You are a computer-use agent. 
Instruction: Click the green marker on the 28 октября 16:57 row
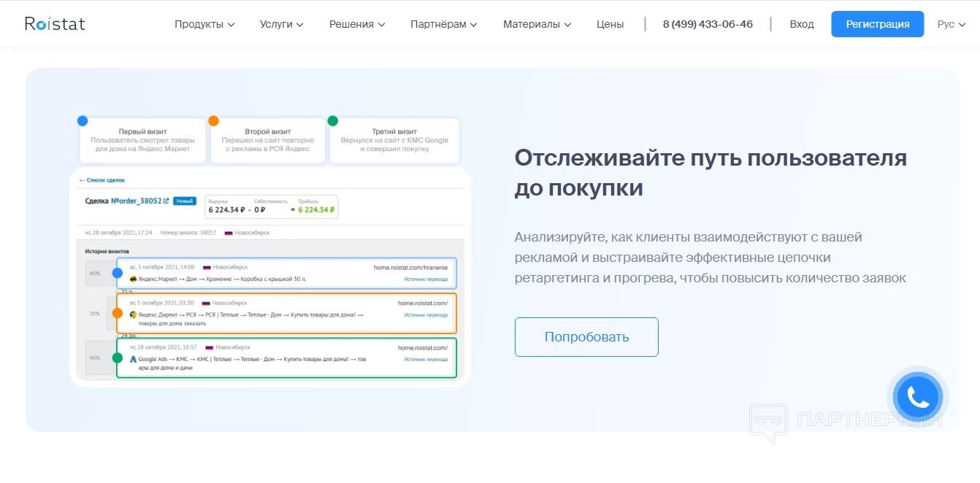pyautogui.click(x=117, y=358)
